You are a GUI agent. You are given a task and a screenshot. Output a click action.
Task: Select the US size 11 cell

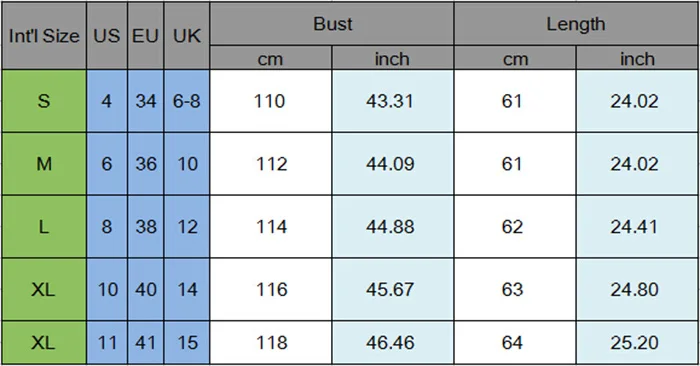coord(107,343)
